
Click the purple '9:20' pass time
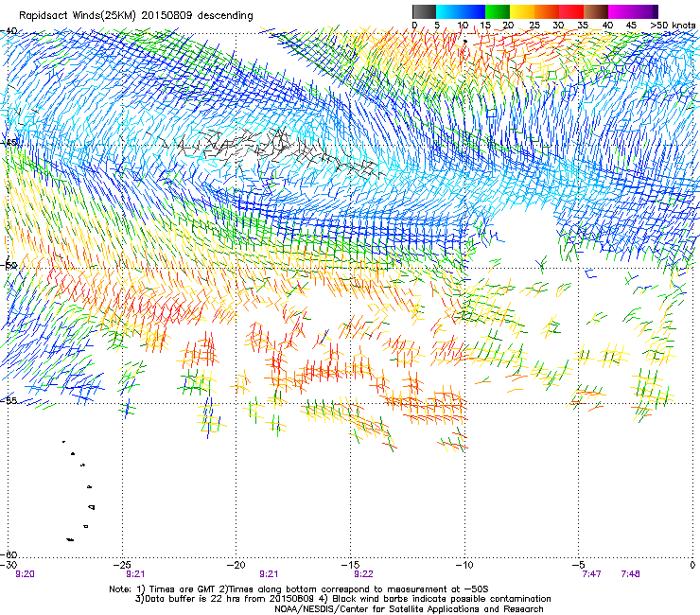point(25,574)
